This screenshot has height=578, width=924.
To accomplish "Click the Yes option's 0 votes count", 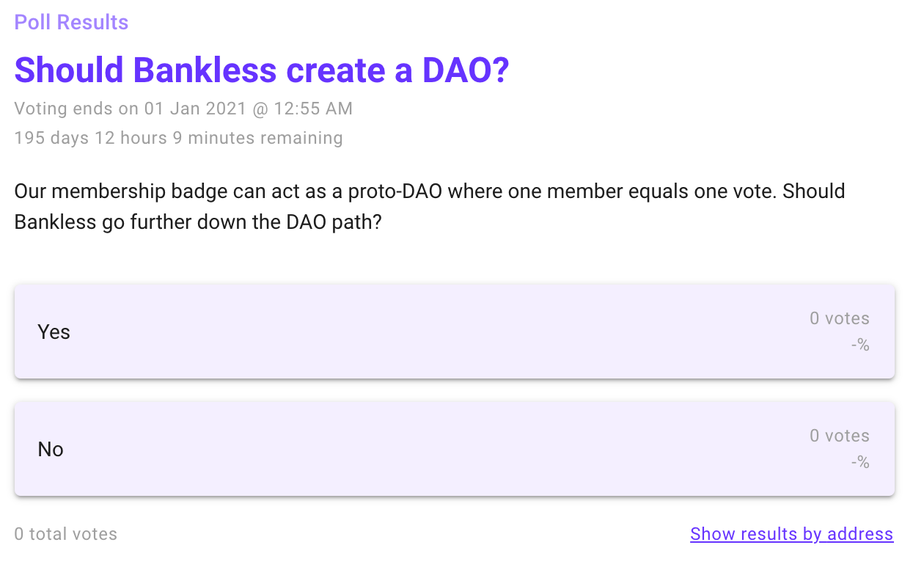I will 839,318.
